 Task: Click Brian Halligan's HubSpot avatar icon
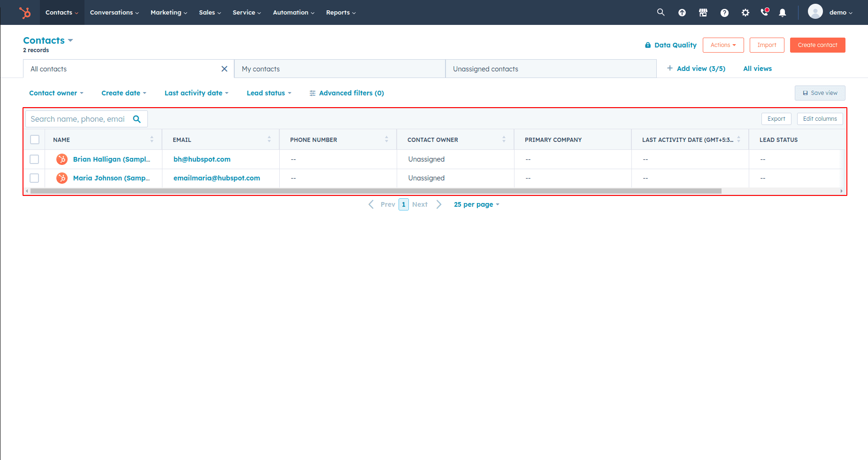[62, 159]
